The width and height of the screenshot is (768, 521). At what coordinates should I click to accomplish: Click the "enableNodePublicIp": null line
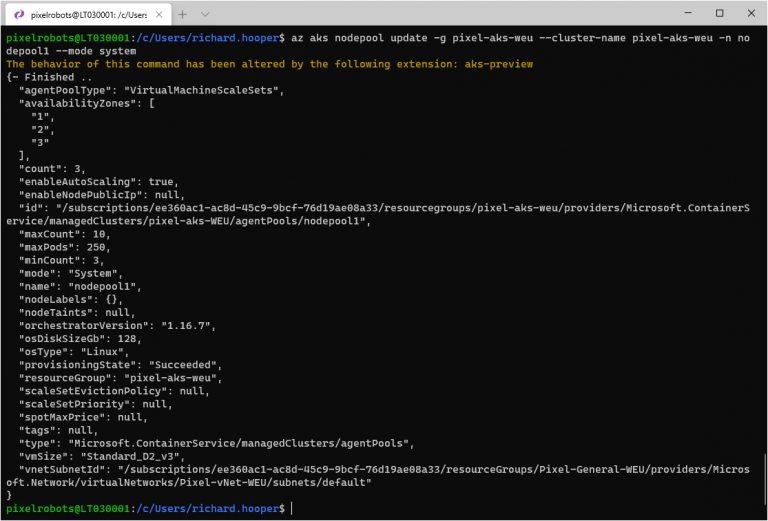coord(101,195)
